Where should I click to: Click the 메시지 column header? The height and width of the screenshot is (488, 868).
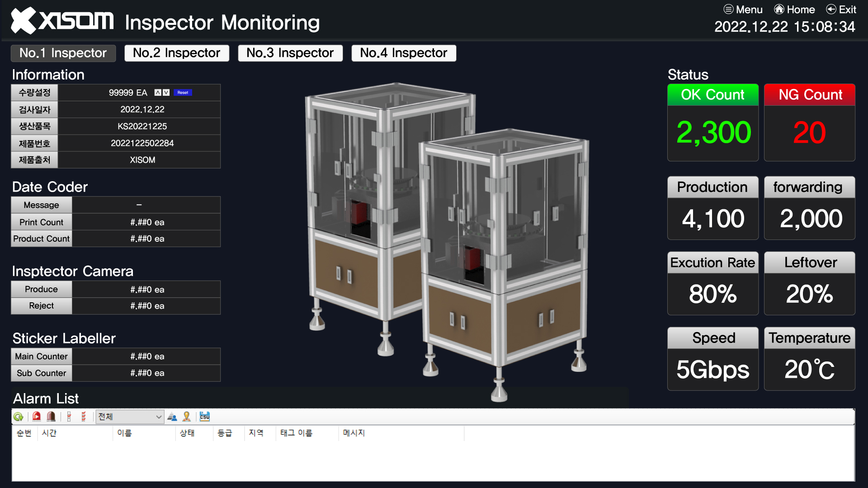point(354,433)
